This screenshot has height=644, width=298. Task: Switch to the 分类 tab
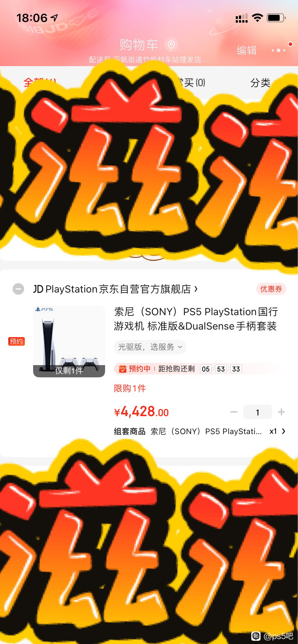pyautogui.click(x=260, y=83)
